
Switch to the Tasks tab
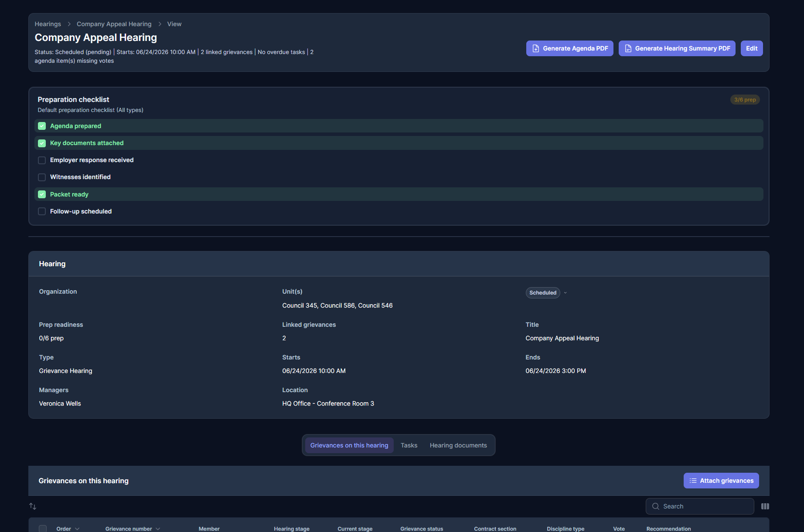pos(409,445)
